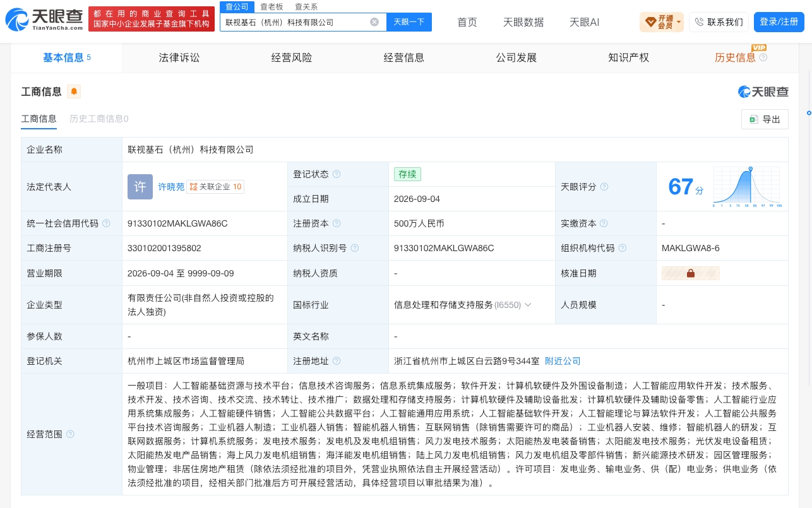Open the help icon next to 注册地址
Image resolution: width=812 pixels, height=508 pixels.
pyautogui.click(x=337, y=361)
